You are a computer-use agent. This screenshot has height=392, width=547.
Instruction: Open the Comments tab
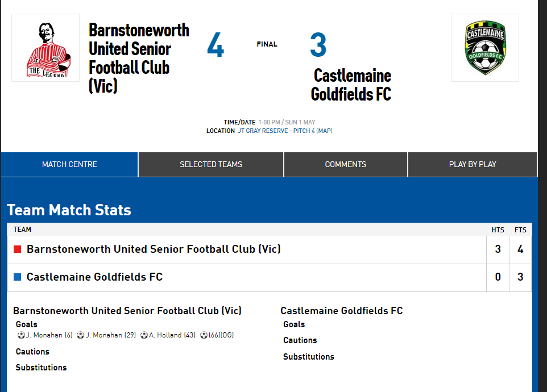pyautogui.click(x=345, y=164)
